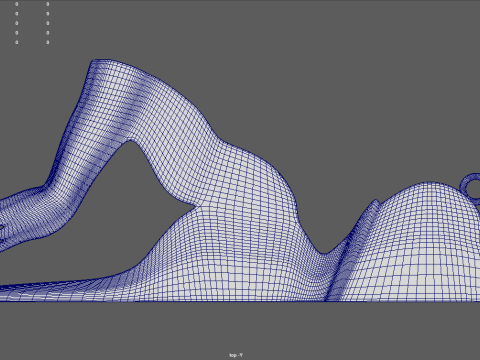Click the "top -Y" camera label
The width and height of the screenshot is (480, 360).
point(236,355)
